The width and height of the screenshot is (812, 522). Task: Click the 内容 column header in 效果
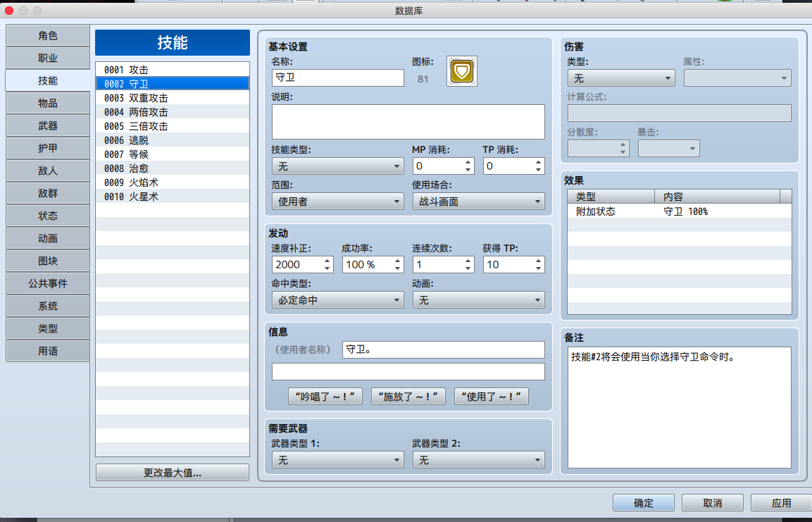717,197
